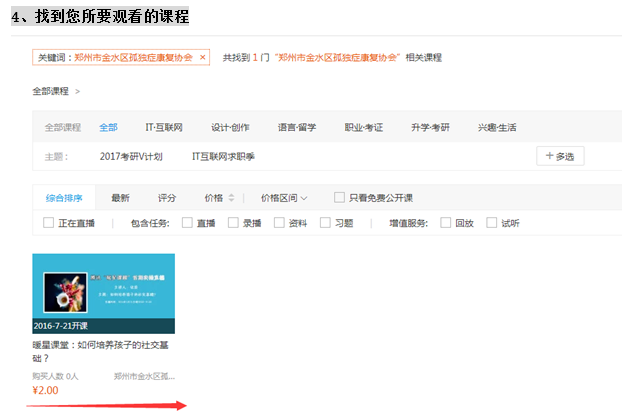Viewport: 633px width, 418px height.
Task: Select the IT·互联网 category
Action: pyautogui.click(x=164, y=128)
